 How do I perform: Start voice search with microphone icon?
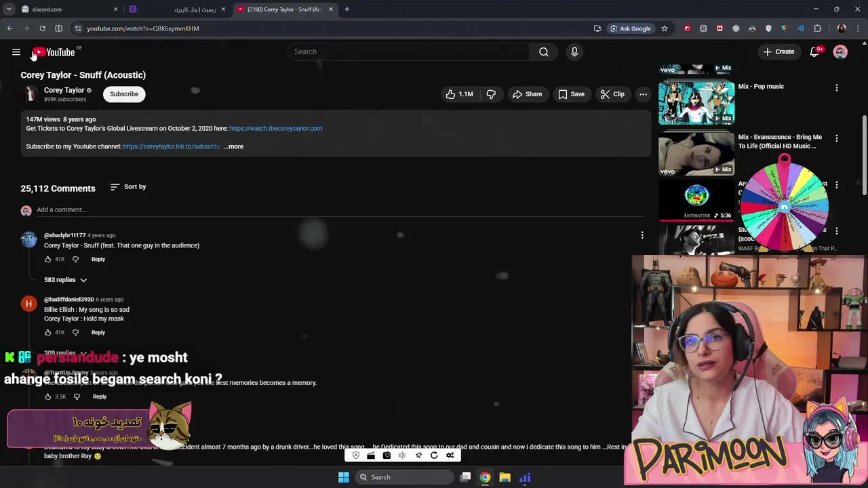pyautogui.click(x=574, y=52)
